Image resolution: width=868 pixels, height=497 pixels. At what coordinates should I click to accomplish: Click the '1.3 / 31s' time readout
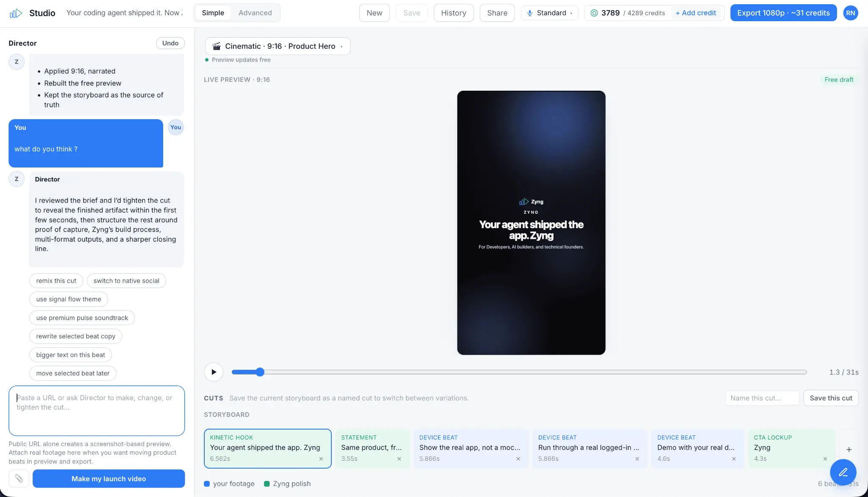pyautogui.click(x=843, y=372)
